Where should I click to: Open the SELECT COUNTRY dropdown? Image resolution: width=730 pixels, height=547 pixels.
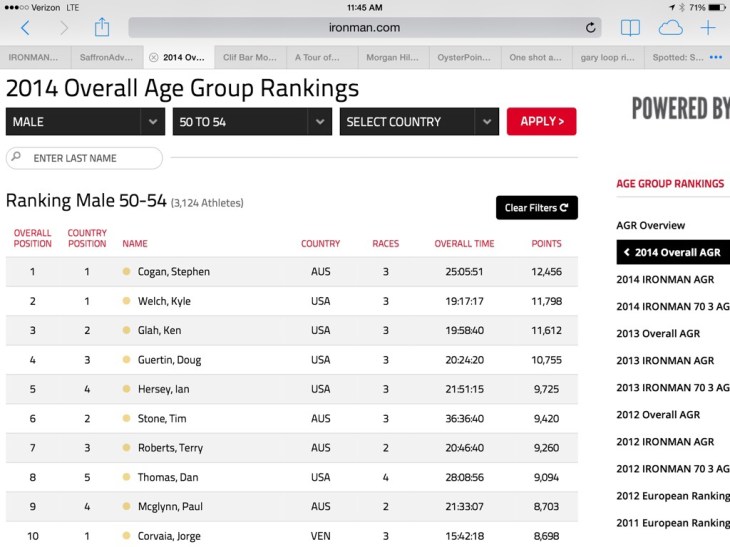pyautogui.click(x=419, y=122)
